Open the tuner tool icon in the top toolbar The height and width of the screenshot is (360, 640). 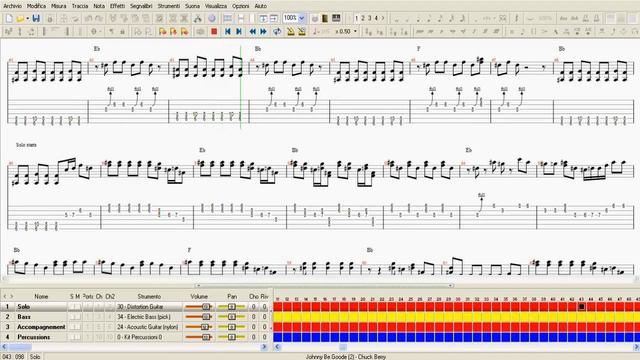198,18
